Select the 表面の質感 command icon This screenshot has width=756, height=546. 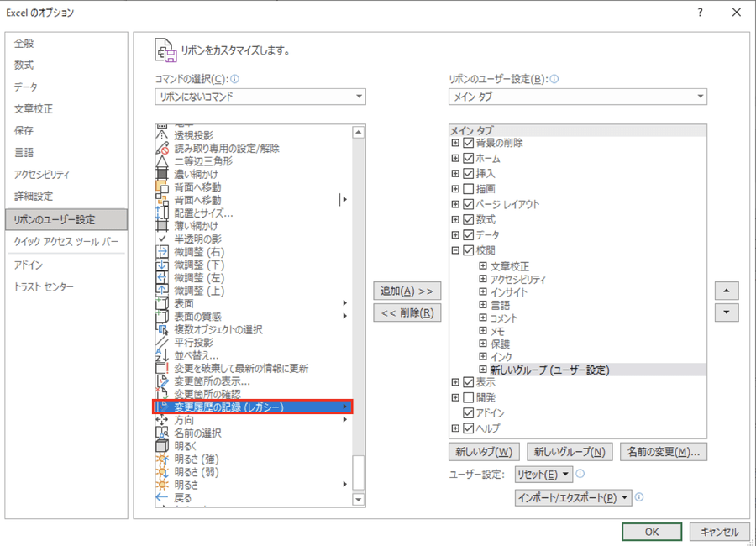coord(162,317)
